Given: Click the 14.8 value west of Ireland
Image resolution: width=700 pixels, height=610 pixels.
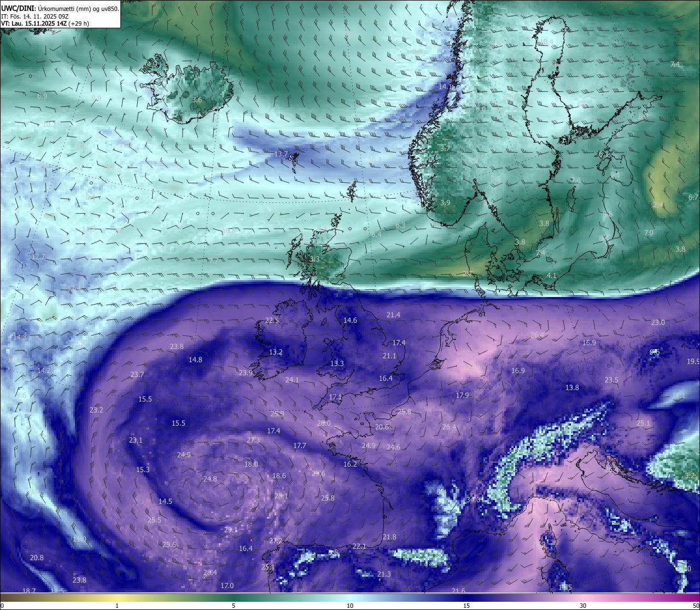Looking at the screenshot, I should pyautogui.click(x=195, y=360).
